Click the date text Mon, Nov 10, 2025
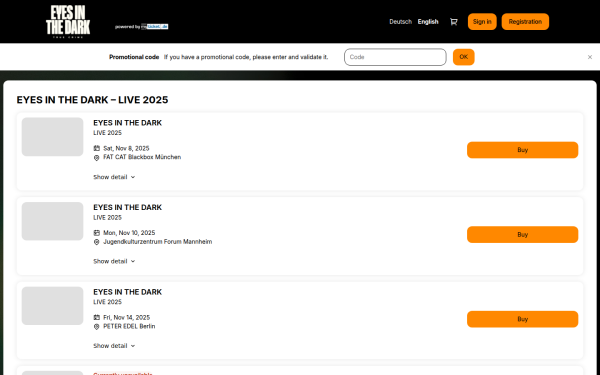600x375 pixels. [x=129, y=233]
